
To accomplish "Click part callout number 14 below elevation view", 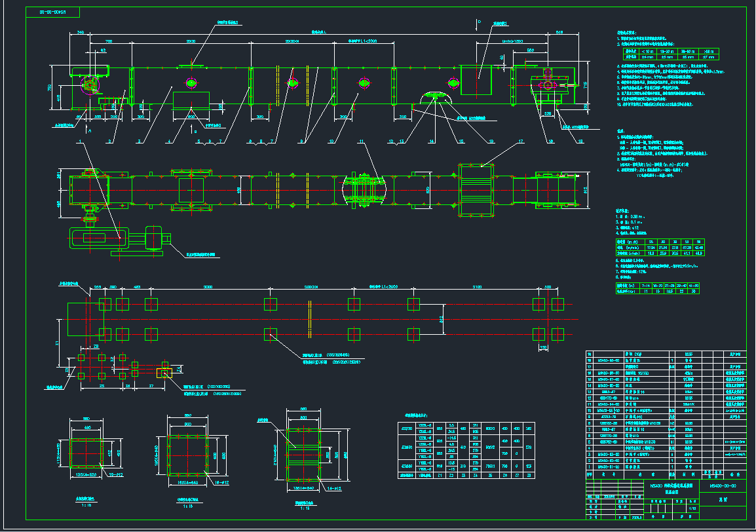I will (x=432, y=142).
